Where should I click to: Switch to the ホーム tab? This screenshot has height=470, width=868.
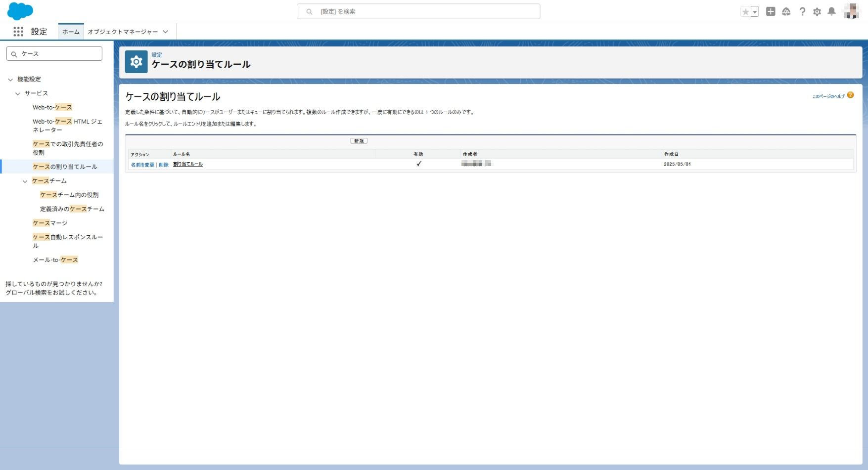71,32
